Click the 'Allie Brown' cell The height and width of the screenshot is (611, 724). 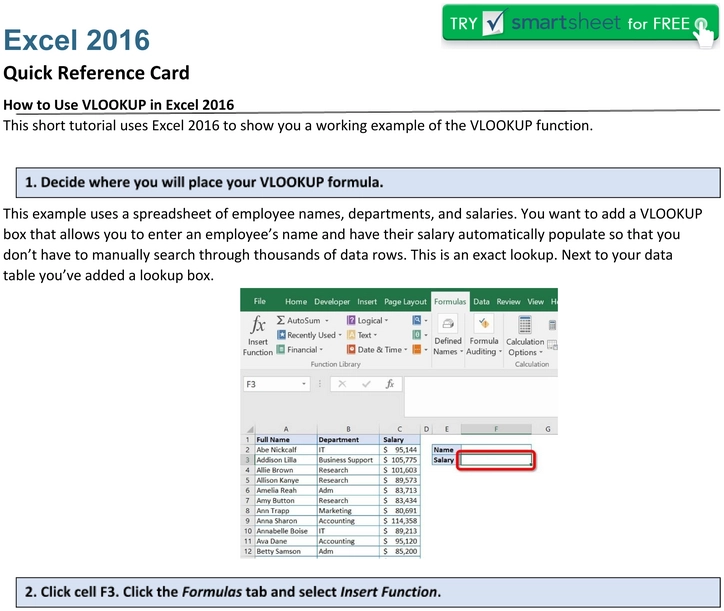pyautogui.click(x=286, y=470)
